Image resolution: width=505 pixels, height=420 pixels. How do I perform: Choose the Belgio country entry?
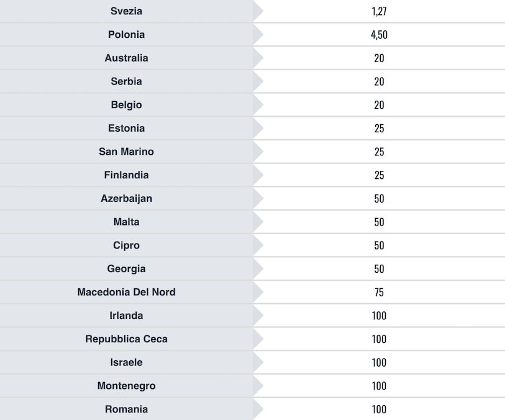126,105
